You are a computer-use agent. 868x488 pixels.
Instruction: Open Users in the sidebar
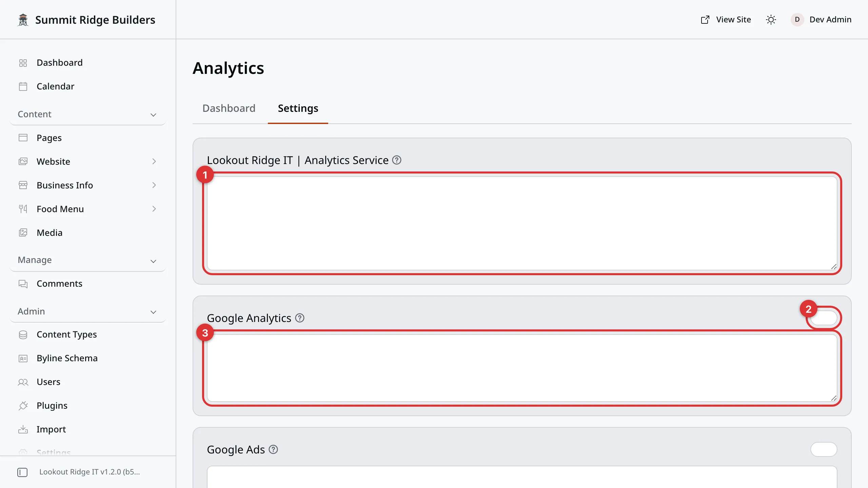pyautogui.click(x=88, y=382)
